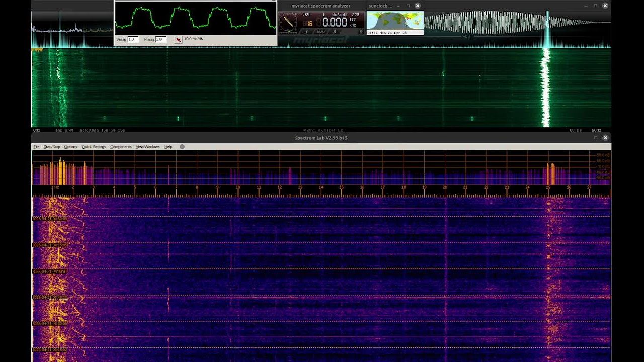644x362 pixels.
Task: Click the '10.0 ms/div' label in oscilloscope
Action: pyautogui.click(x=194, y=39)
